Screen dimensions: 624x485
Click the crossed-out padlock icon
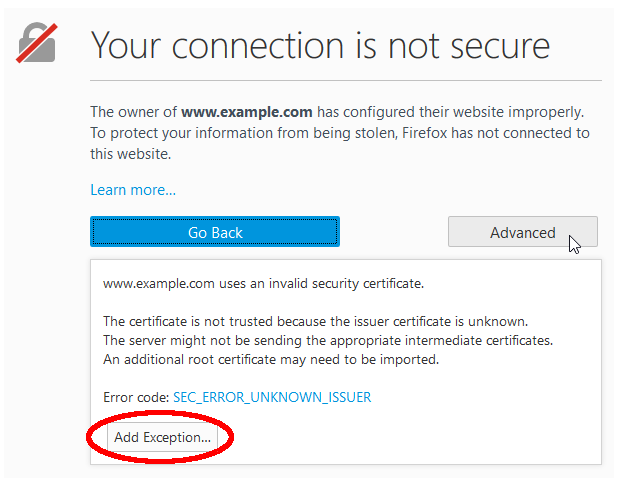click(37, 43)
